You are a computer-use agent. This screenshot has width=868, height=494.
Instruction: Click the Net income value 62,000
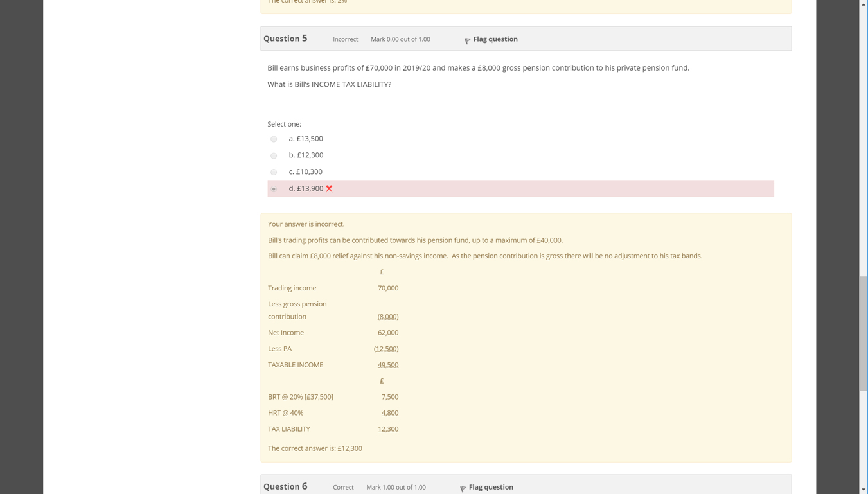(x=388, y=333)
